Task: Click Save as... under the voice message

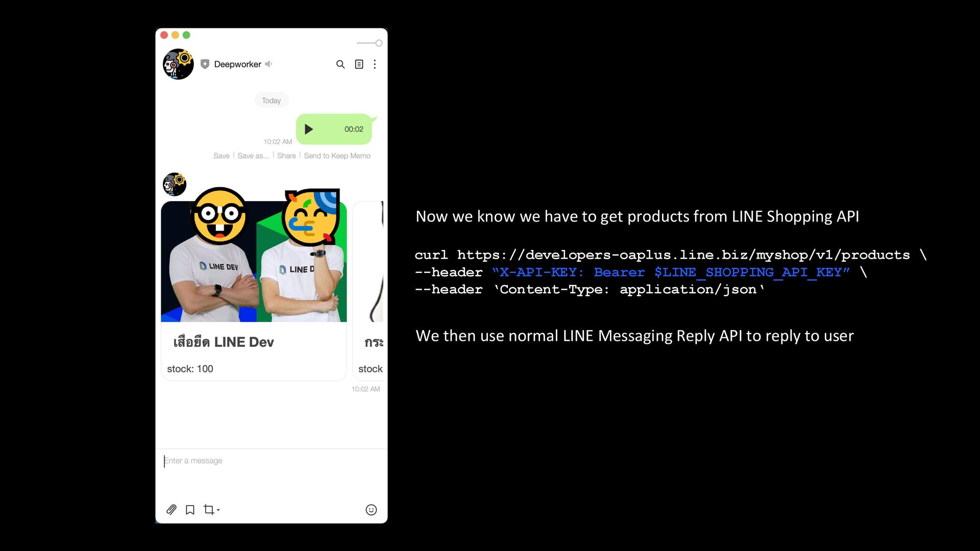Action: 253,156
